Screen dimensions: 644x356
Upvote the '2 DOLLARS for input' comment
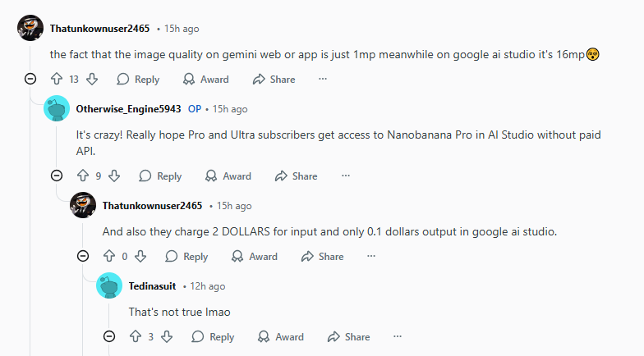pyautogui.click(x=109, y=256)
